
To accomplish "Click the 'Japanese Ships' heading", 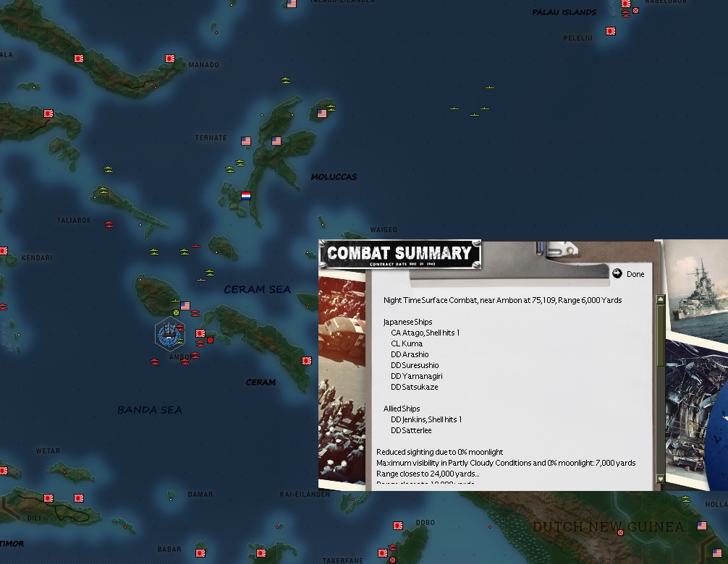I will [407, 322].
